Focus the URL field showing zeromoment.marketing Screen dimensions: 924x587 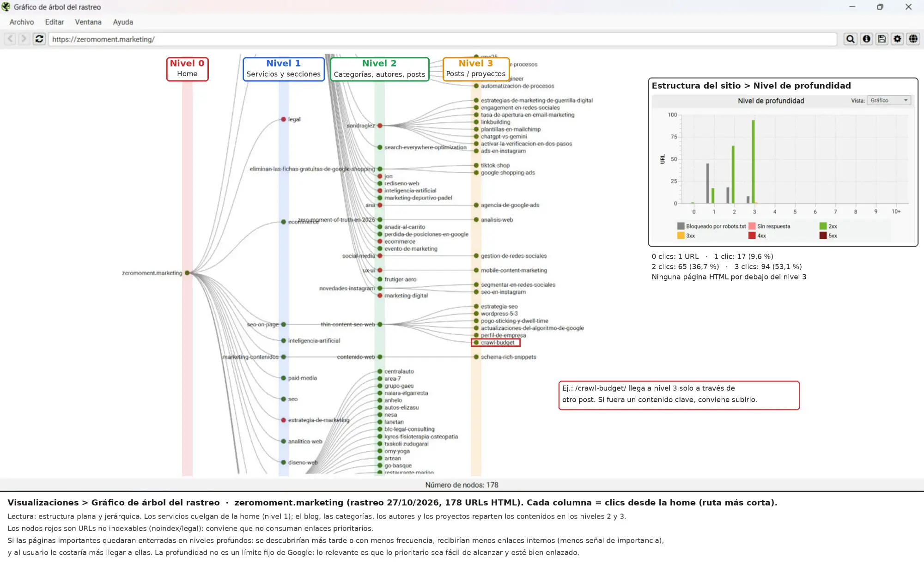click(x=443, y=39)
